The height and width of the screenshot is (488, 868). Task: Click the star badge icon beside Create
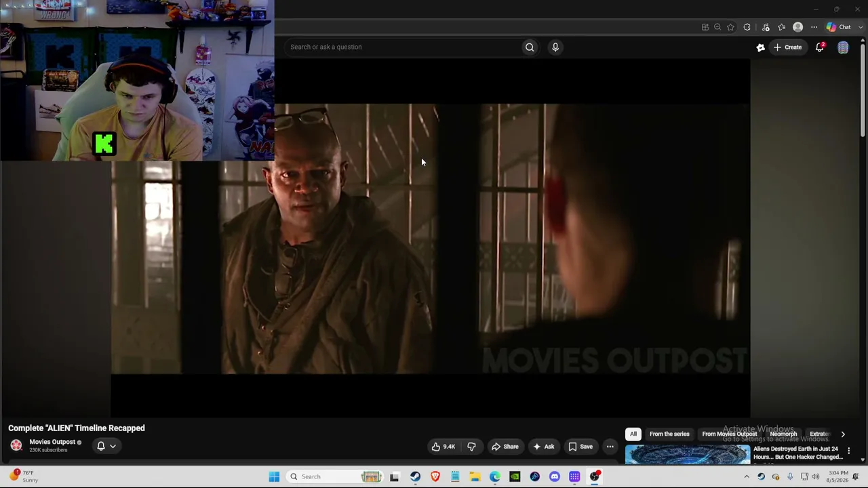761,47
